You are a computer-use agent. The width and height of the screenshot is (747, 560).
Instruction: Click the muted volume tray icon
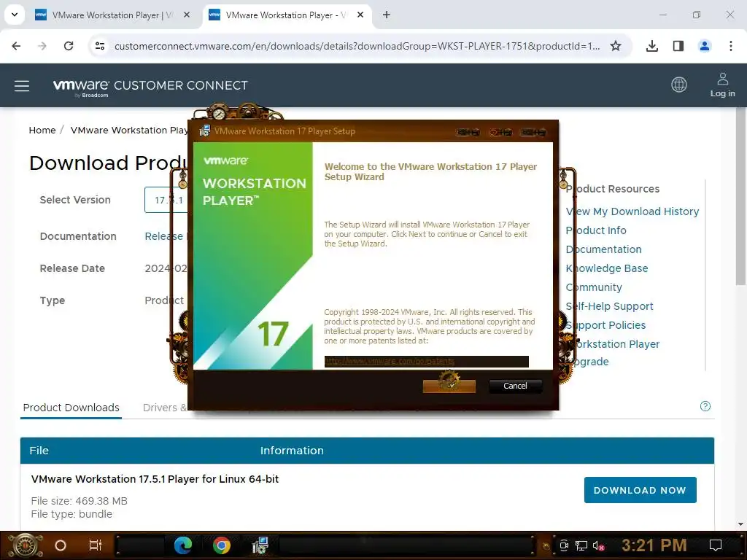point(598,545)
